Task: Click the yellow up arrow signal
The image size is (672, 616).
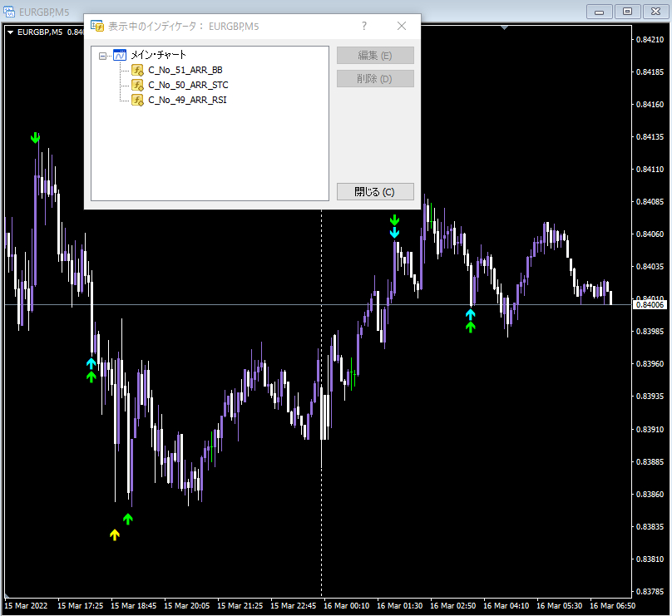Action: (x=115, y=535)
